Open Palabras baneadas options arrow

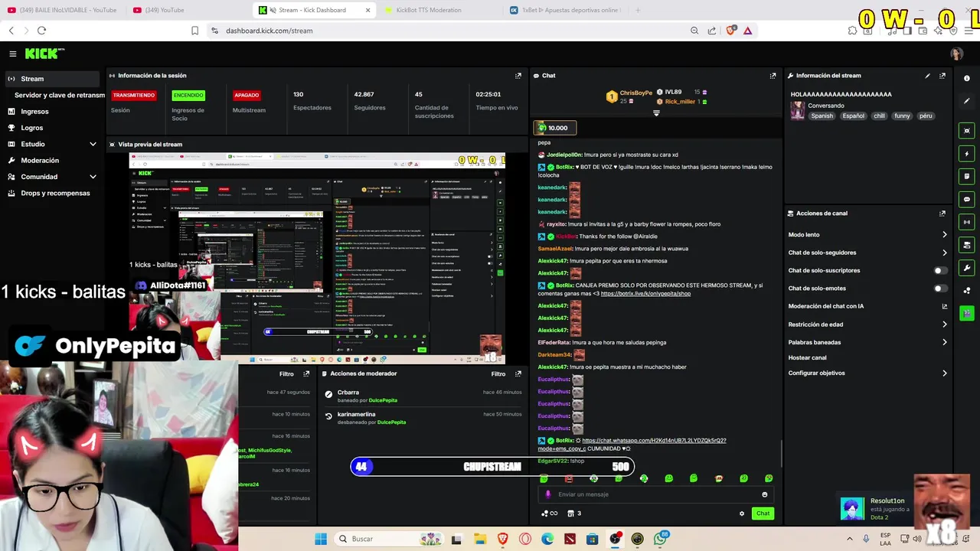[944, 342]
